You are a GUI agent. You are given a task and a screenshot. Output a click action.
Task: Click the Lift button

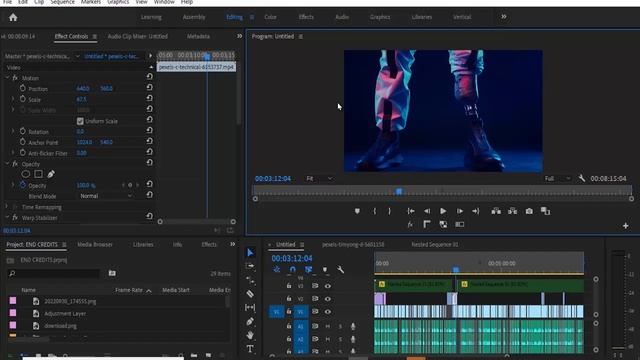point(496,211)
